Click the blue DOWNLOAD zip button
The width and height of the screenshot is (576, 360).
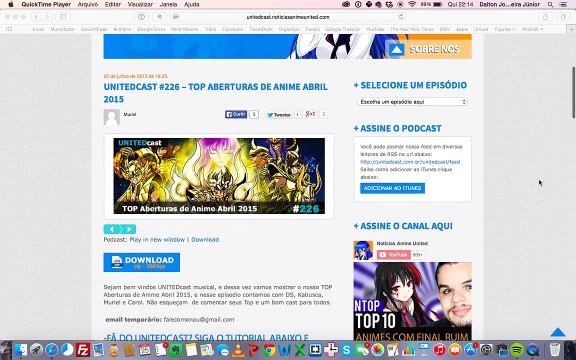coord(141,262)
